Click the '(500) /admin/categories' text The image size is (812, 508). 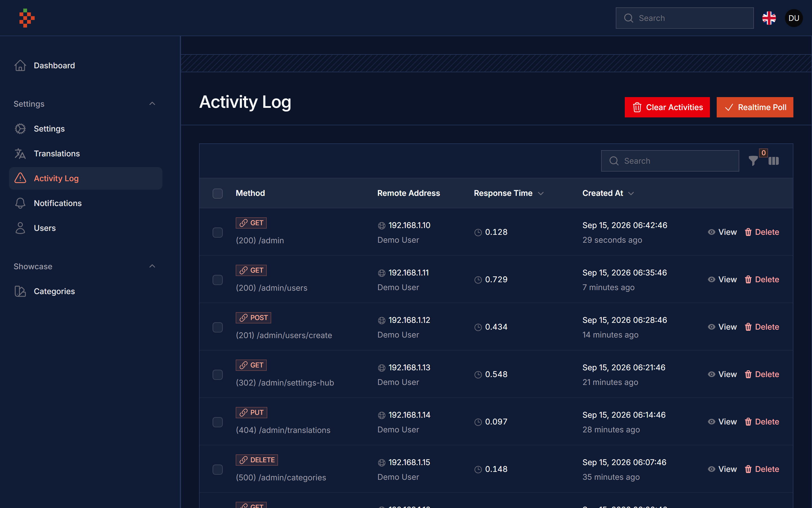(281, 478)
